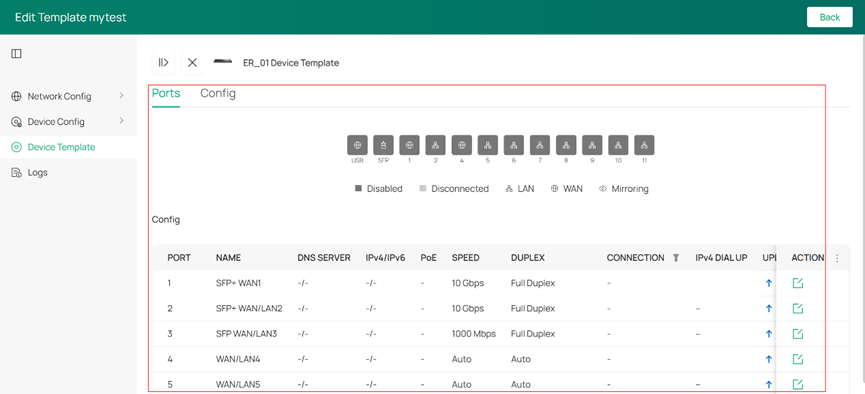The width and height of the screenshot is (865, 394).
Task: Click the '10 Gbps' speed of SFP+ WAN1
Action: tap(468, 283)
